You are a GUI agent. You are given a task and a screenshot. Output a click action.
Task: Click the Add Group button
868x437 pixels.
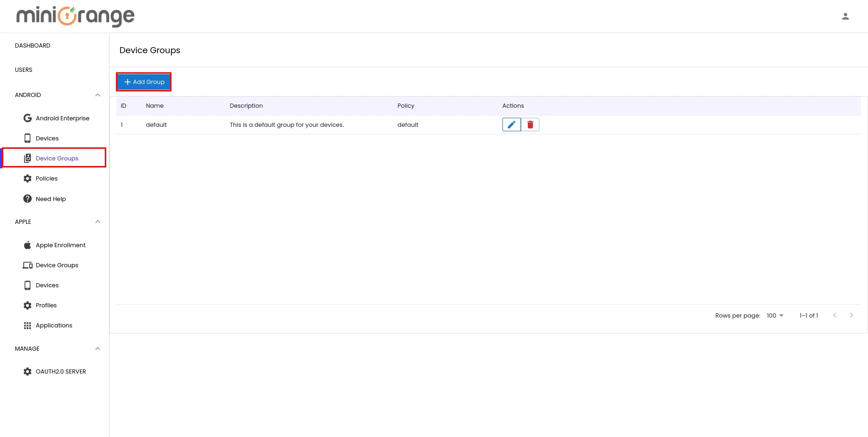point(144,82)
